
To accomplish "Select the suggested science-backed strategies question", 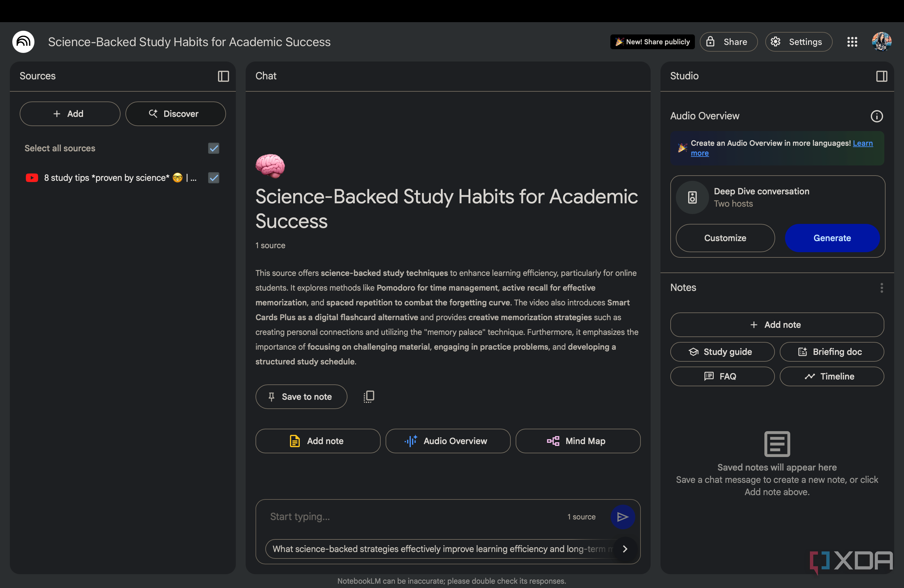I will pyautogui.click(x=441, y=549).
